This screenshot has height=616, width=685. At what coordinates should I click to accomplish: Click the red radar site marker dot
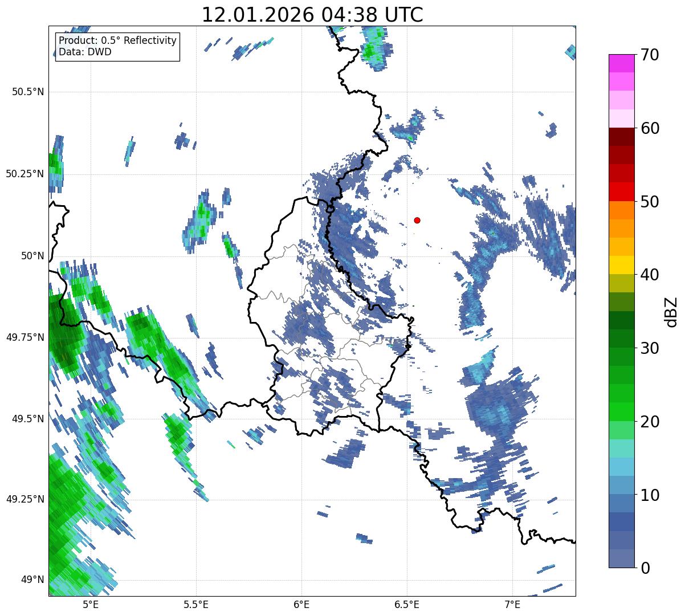[417, 220]
